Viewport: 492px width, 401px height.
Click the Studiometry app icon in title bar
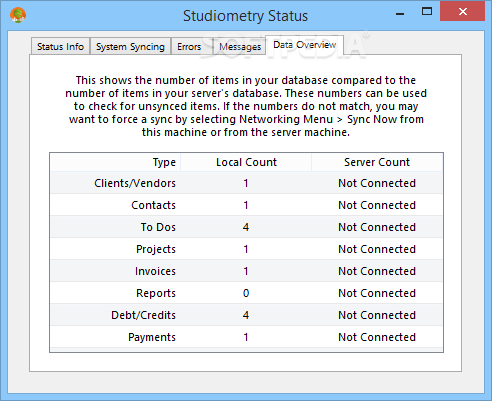point(18,15)
